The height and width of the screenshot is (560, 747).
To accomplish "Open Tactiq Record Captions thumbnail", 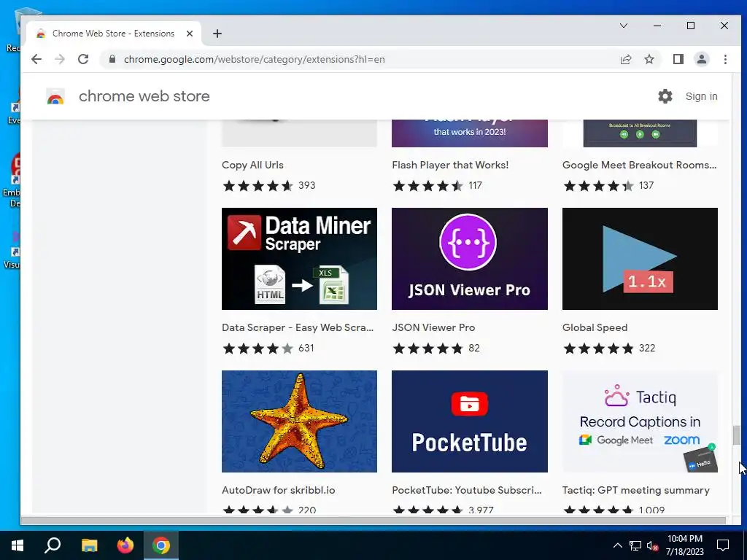I will [x=640, y=421].
